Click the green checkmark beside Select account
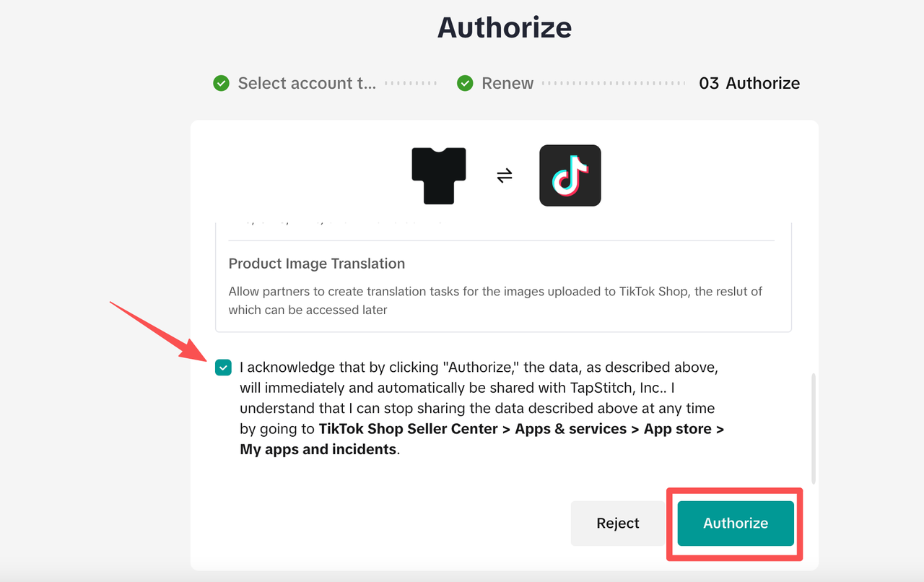The width and height of the screenshot is (924, 582). click(221, 83)
